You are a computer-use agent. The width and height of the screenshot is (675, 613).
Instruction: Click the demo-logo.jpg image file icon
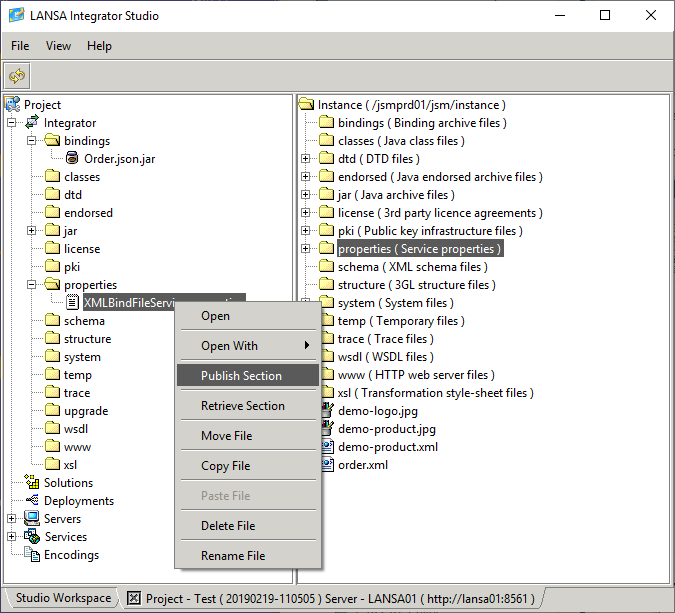(x=326, y=411)
